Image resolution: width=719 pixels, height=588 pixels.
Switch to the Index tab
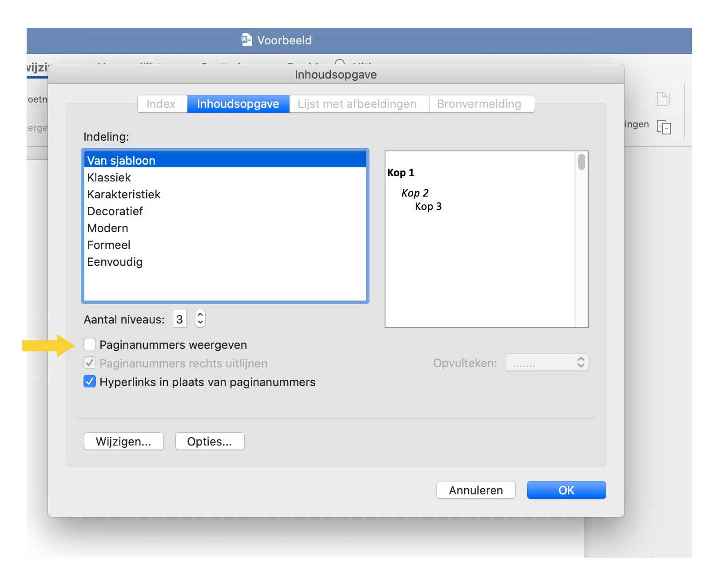click(161, 104)
